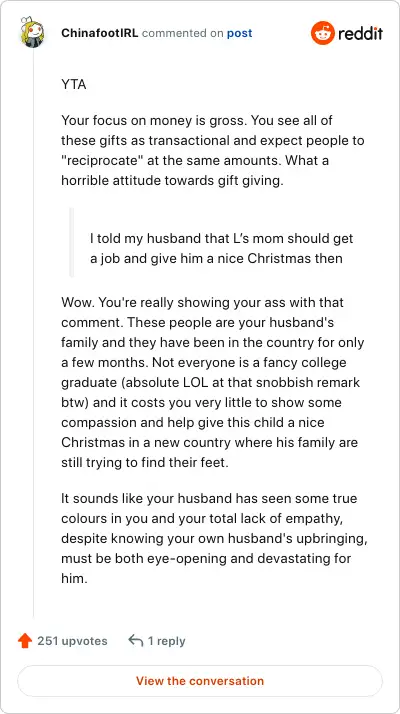The width and height of the screenshot is (400, 714).
Task: Click the paragraph starting "Your focus on money"
Action: tap(213, 151)
